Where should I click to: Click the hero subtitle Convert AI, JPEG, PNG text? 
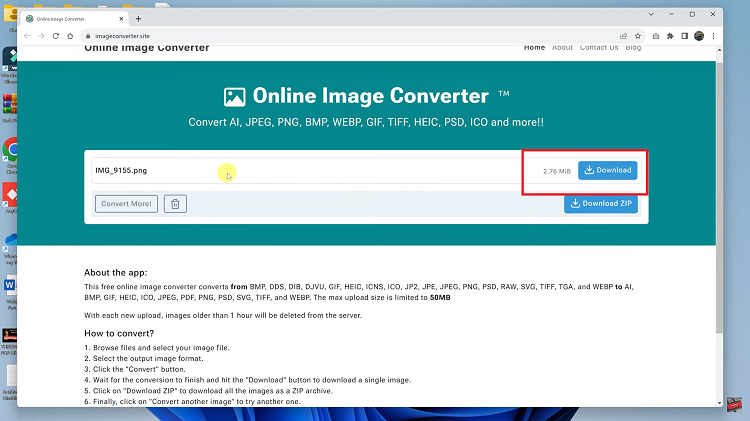366,122
